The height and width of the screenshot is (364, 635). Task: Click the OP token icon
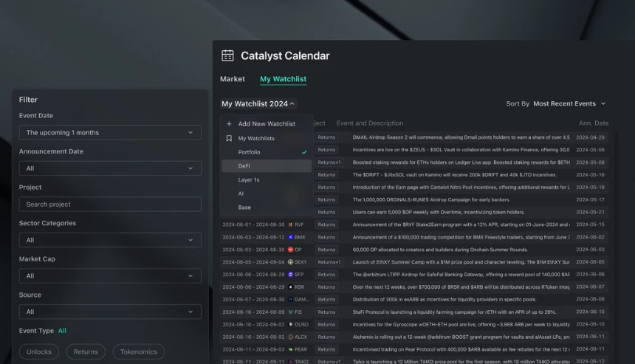[x=290, y=250]
